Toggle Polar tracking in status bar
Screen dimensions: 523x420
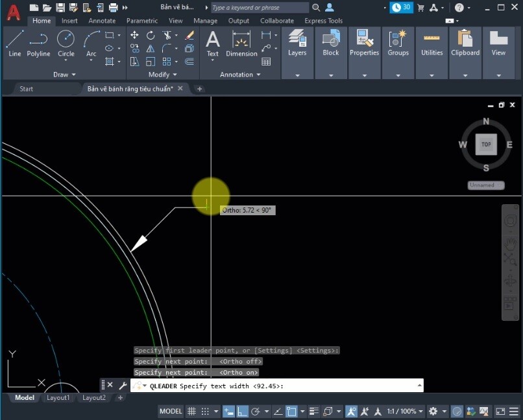(x=256, y=411)
